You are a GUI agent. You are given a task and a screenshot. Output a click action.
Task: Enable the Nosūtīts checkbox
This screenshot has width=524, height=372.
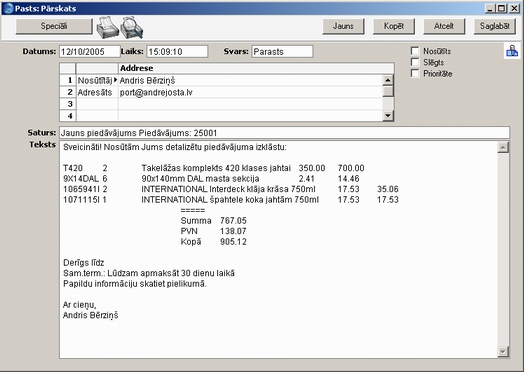[x=415, y=51]
